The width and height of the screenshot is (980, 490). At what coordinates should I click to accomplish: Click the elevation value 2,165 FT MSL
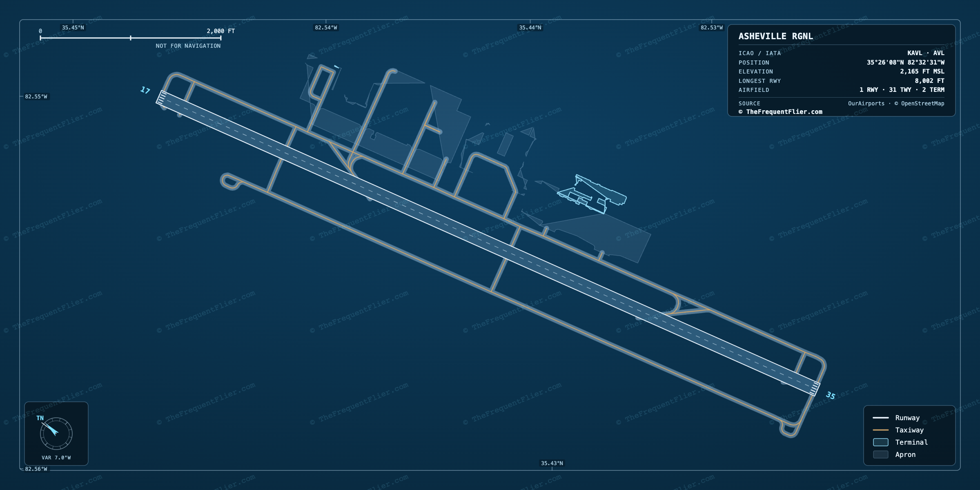(922, 71)
